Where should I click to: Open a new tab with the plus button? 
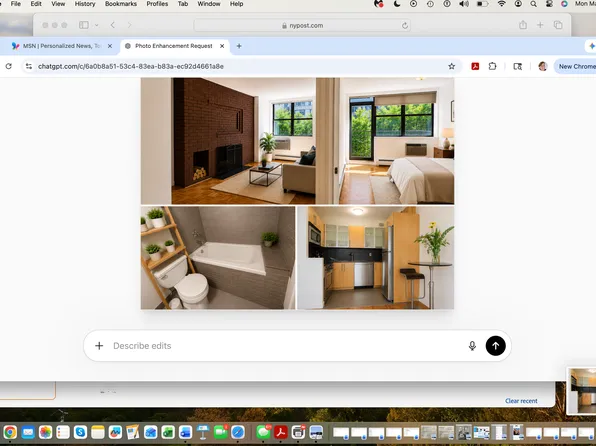tap(239, 46)
